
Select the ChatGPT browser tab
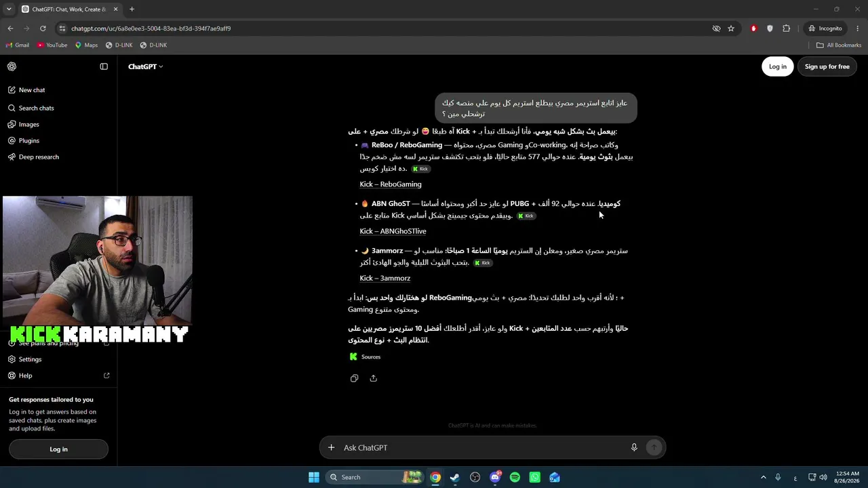click(69, 9)
